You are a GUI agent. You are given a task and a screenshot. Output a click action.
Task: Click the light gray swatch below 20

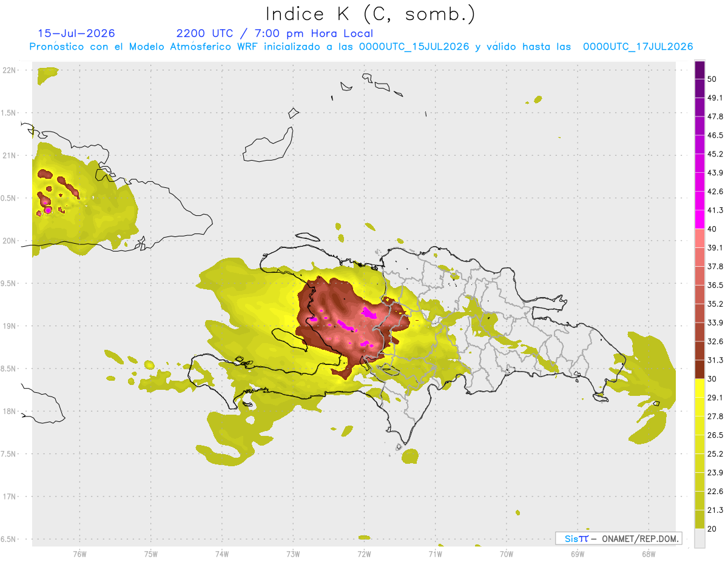pos(699,538)
